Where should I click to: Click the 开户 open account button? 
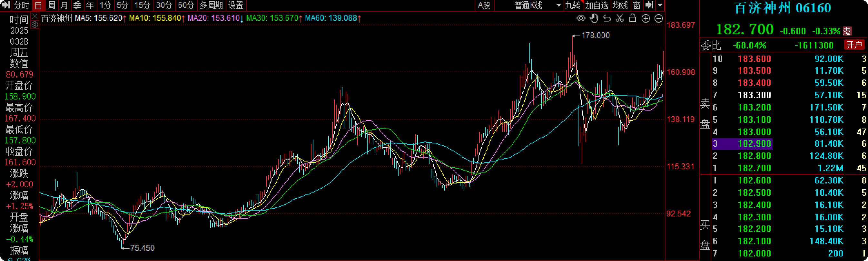pos(854,45)
